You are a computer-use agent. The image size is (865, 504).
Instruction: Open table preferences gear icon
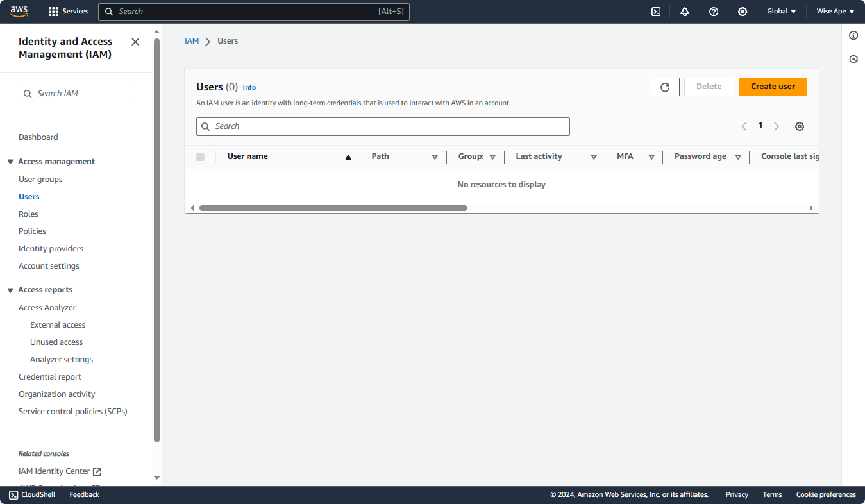pyautogui.click(x=800, y=126)
